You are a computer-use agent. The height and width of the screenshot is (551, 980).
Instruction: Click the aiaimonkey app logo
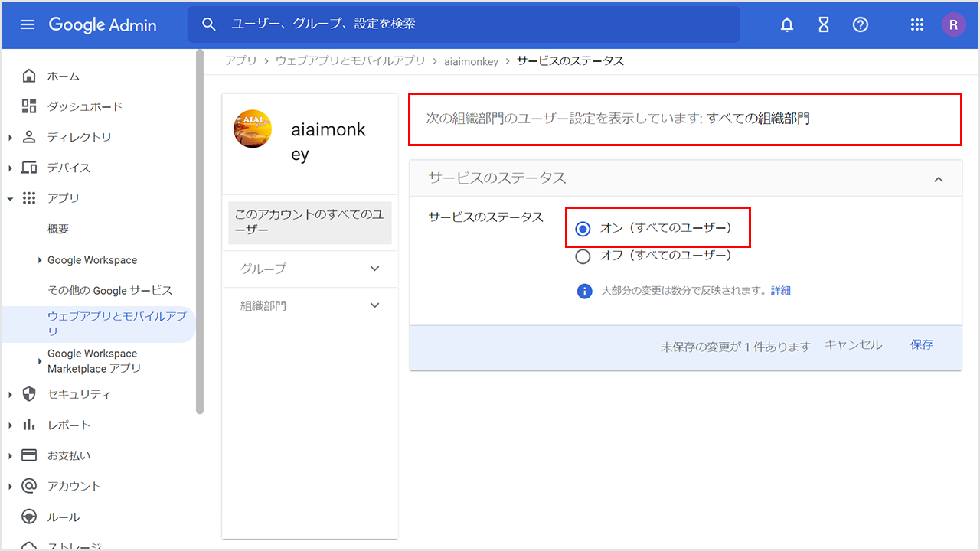click(x=253, y=129)
